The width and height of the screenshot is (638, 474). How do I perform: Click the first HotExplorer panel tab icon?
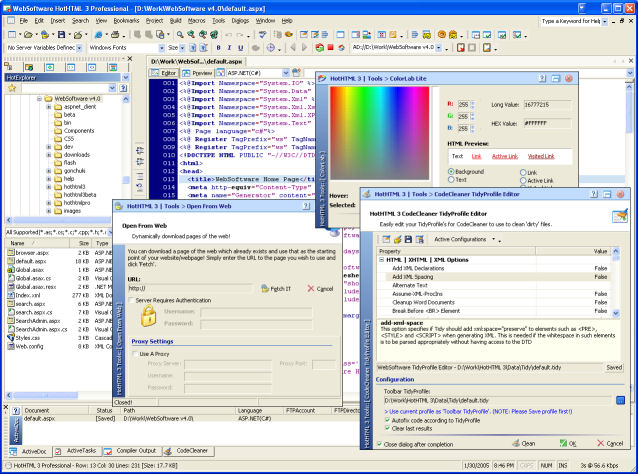pyautogui.click(x=8, y=67)
